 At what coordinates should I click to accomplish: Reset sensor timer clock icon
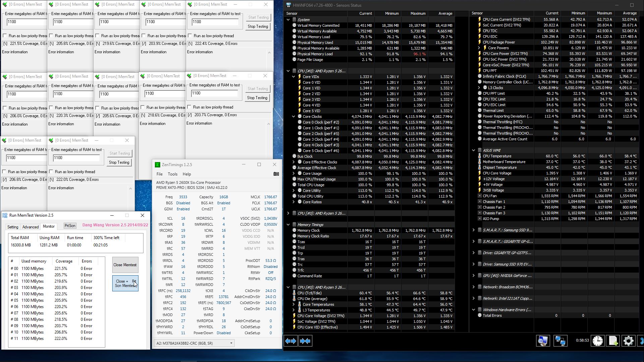pos(597,341)
